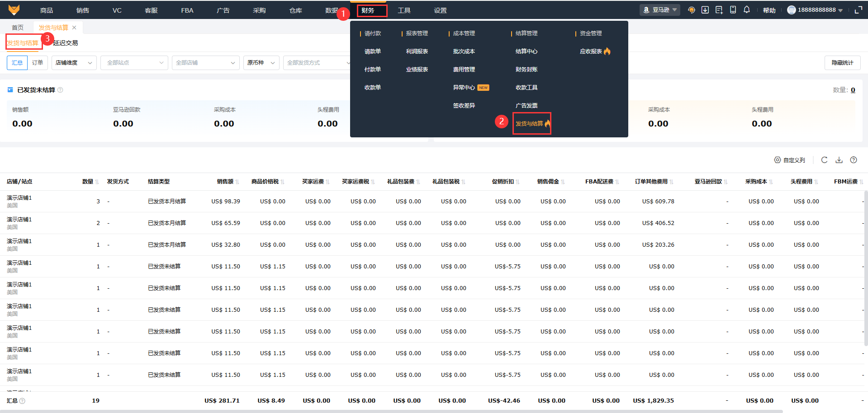The image size is (868, 413).
Task: Switch to 订单 order view
Action: tap(38, 63)
